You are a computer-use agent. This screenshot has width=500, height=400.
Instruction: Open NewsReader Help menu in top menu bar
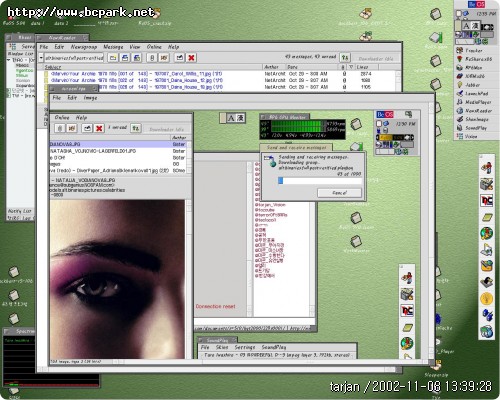[173, 47]
